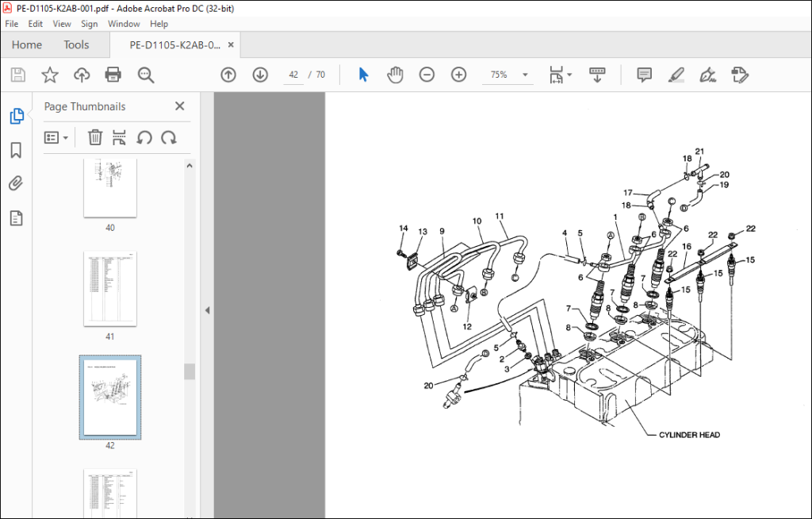This screenshot has width=812, height=519.
Task: Activate the Hand pan tool
Action: (x=395, y=75)
